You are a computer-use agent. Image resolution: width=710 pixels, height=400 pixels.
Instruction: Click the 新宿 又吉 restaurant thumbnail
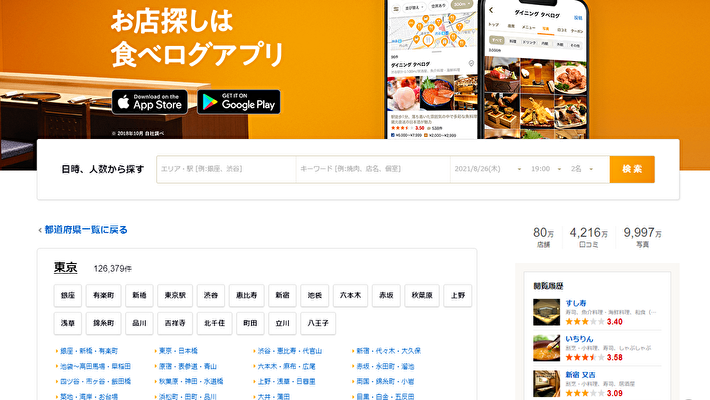547,384
